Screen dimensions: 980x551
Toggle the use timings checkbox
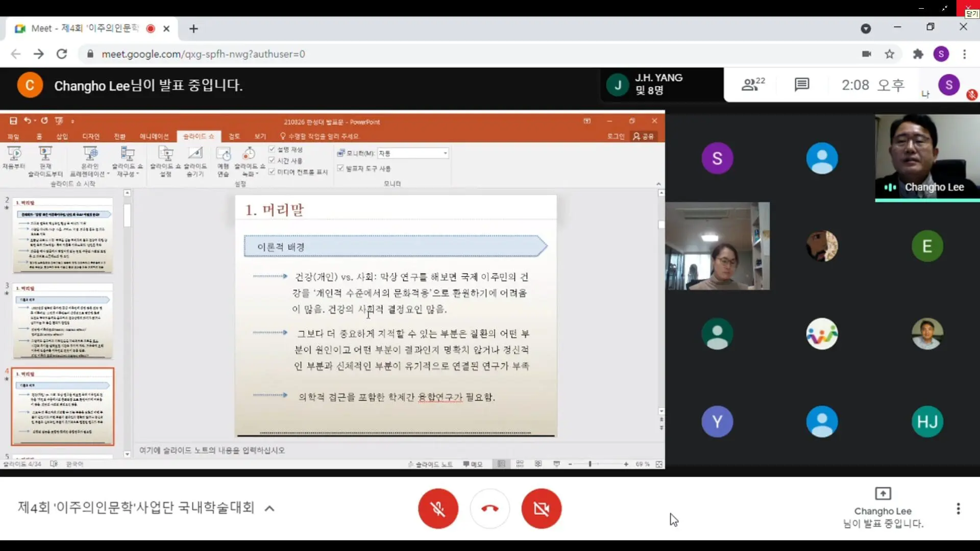pyautogui.click(x=272, y=160)
